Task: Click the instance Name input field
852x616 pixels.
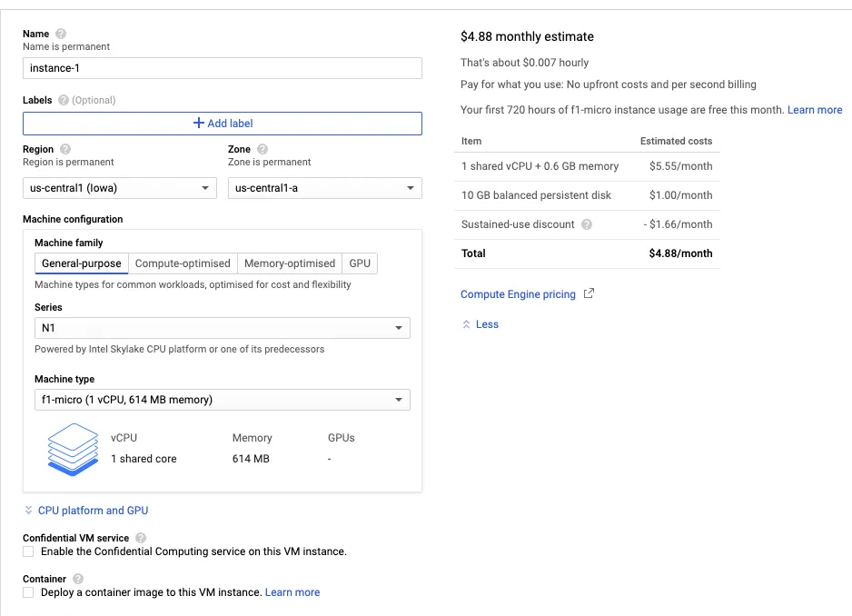Action: click(x=222, y=68)
